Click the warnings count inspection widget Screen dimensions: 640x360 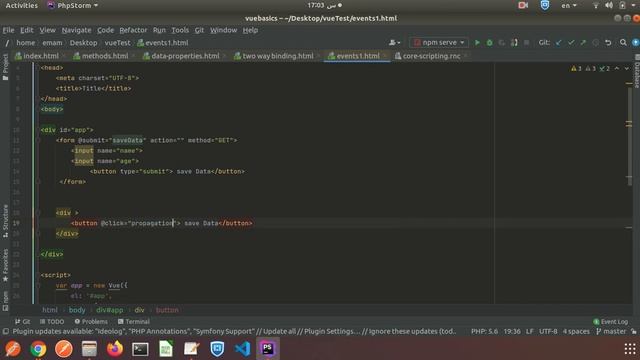[x=591, y=69]
